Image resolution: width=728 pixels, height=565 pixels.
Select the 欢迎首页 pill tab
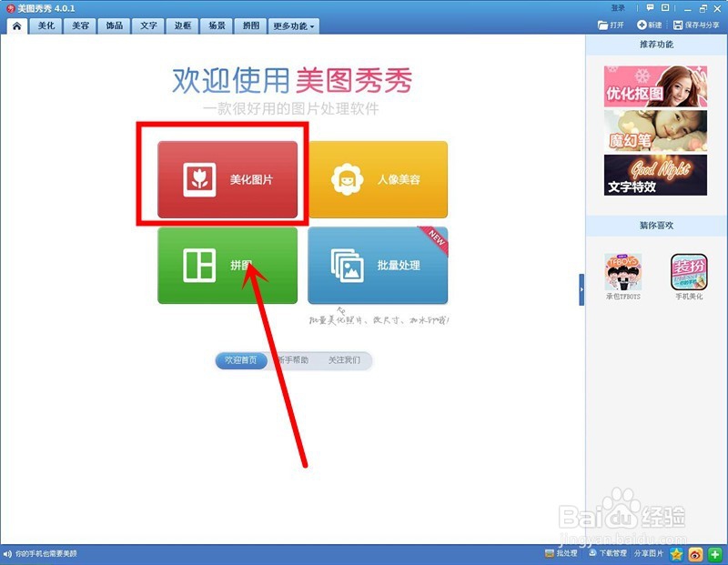tap(241, 360)
